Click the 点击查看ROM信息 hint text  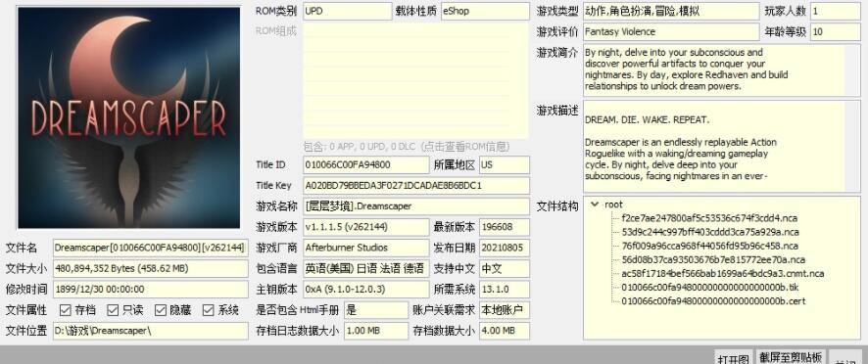click(x=465, y=147)
